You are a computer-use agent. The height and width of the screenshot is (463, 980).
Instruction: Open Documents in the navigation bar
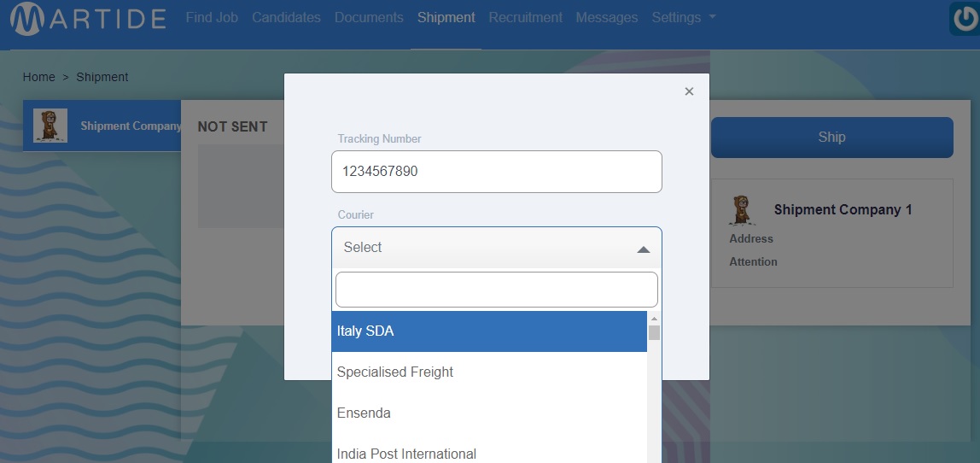click(x=369, y=18)
